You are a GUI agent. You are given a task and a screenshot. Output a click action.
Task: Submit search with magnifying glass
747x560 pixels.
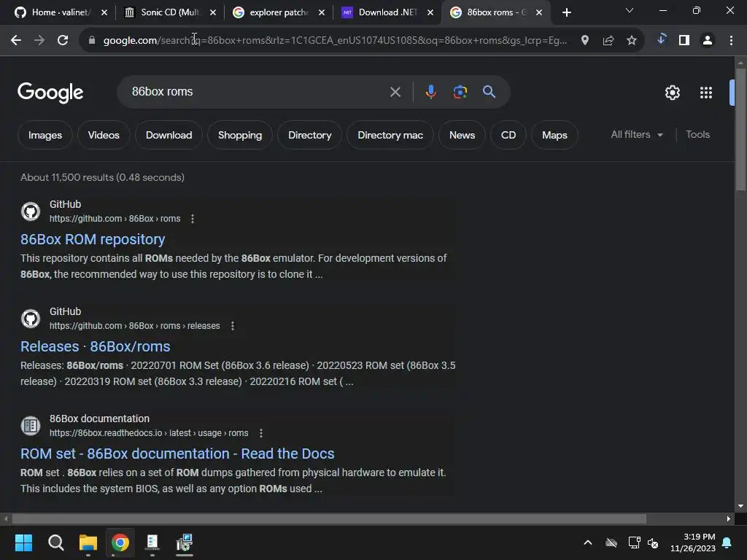click(x=489, y=91)
